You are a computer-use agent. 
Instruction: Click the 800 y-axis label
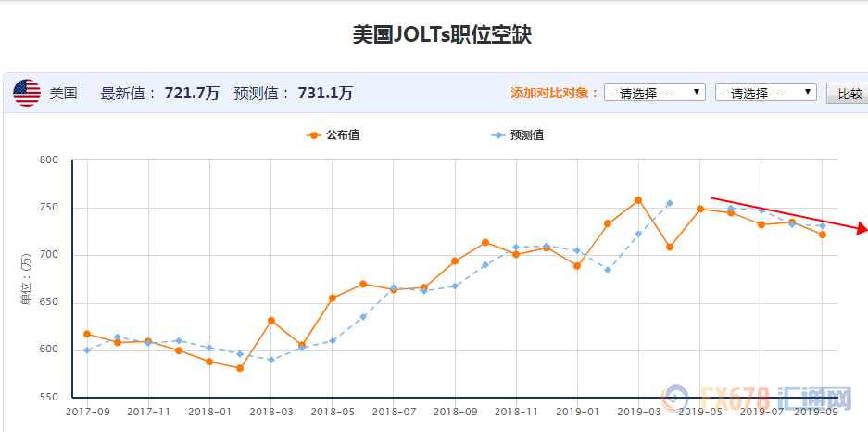[x=49, y=160]
